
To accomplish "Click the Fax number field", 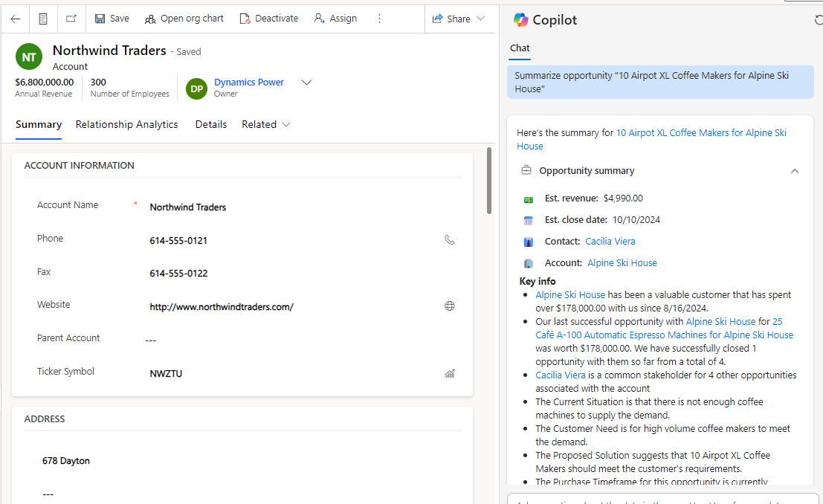I will [x=302, y=273].
